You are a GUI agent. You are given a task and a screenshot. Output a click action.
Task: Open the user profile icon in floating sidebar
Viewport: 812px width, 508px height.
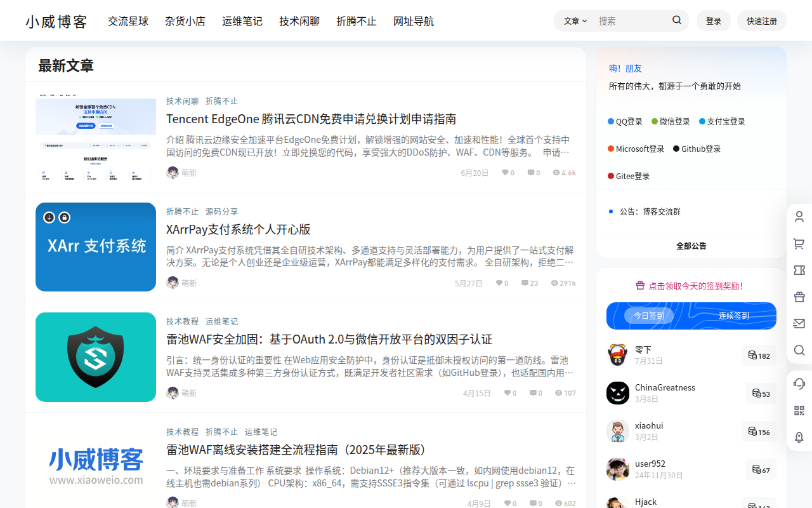point(799,217)
